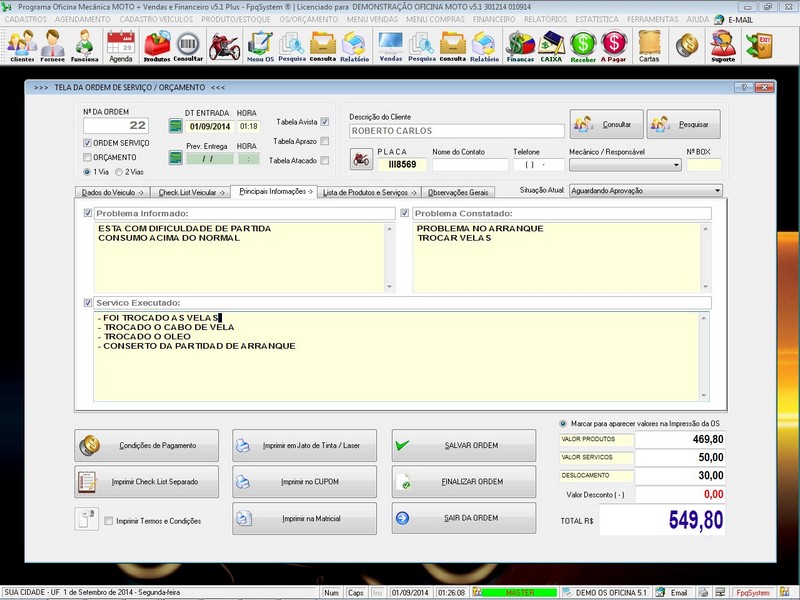Click the Nome do Contato field
The image size is (800, 600).
click(470, 165)
